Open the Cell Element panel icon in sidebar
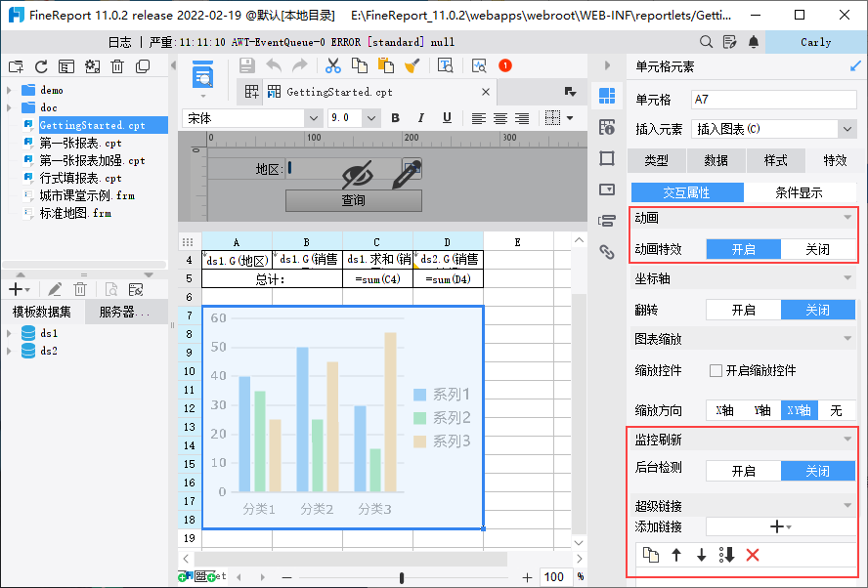This screenshot has width=868, height=588. (607, 97)
